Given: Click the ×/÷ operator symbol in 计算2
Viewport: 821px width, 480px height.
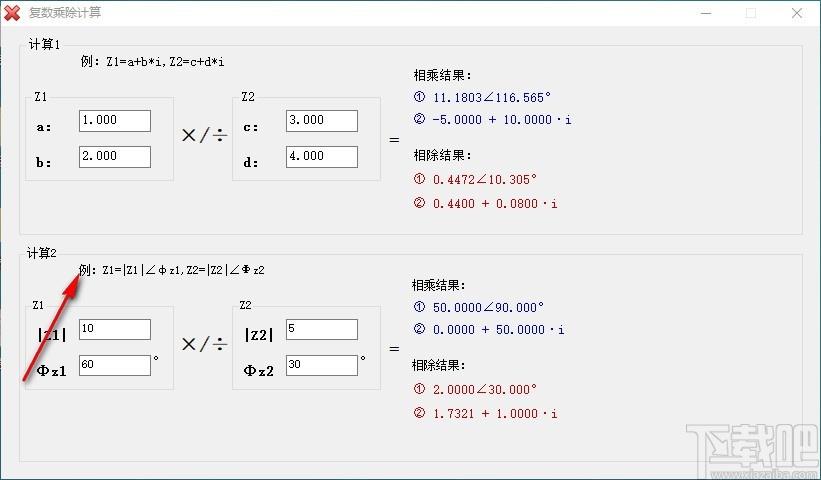Looking at the screenshot, I should (204, 344).
